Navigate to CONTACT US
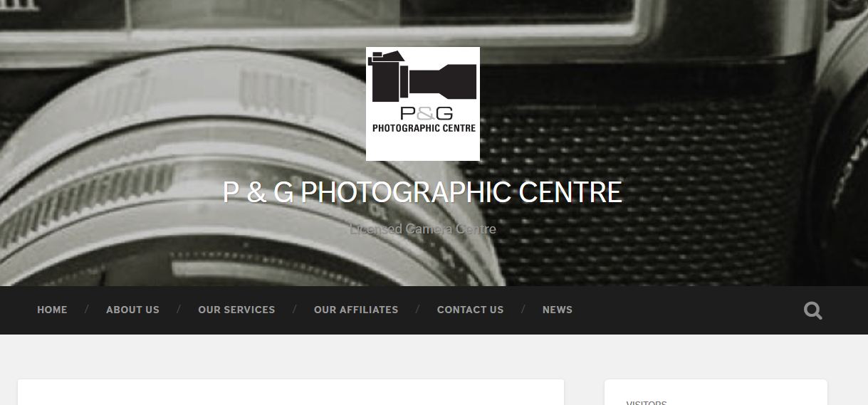The height and width of the screenshot is (405, 868). coord(470,310)
